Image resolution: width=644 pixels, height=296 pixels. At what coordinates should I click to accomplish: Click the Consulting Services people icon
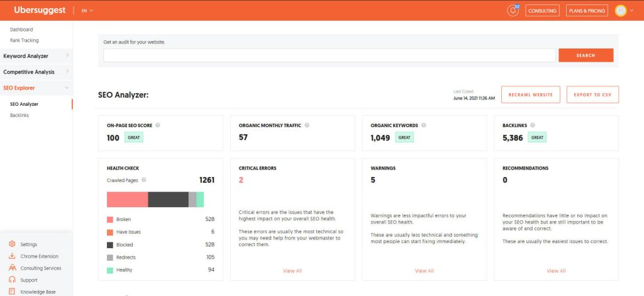(13, 268)
